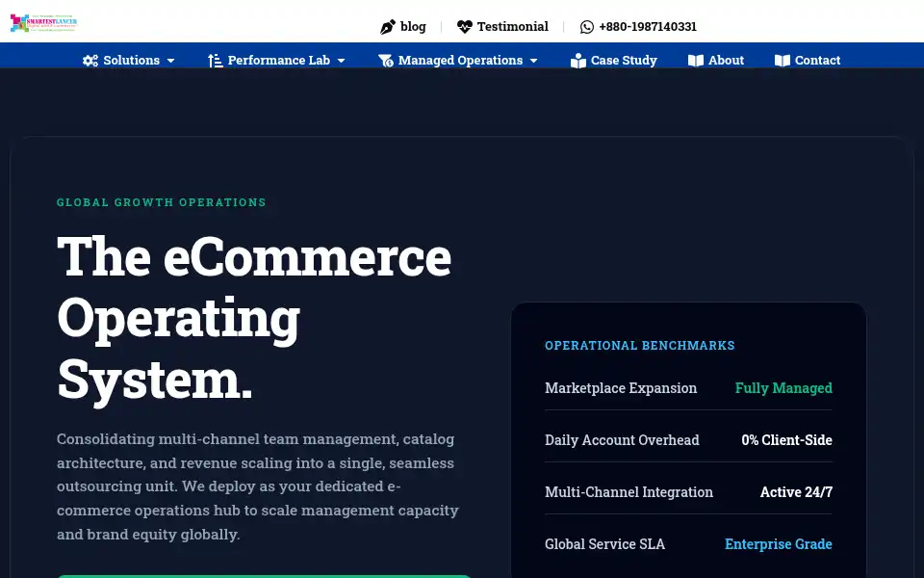Open the Solutions menu
The width and height of the screenshot is (924, 578).
132,60
